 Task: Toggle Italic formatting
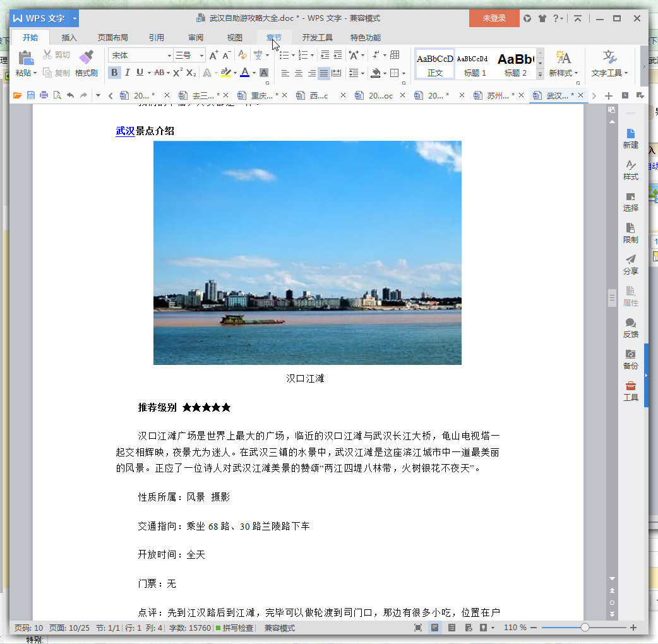click(127, 73)
